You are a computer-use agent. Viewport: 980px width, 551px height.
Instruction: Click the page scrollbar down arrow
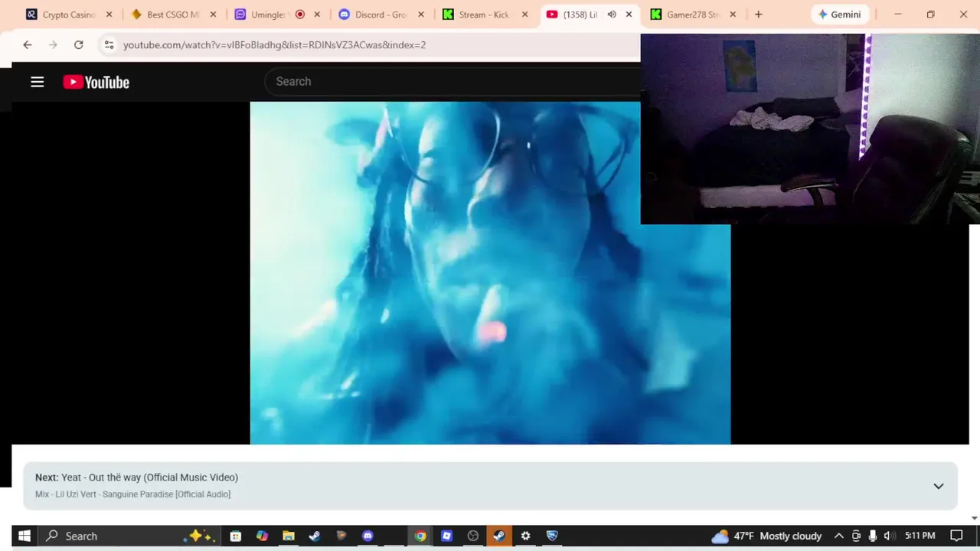[x=974, y=518]
